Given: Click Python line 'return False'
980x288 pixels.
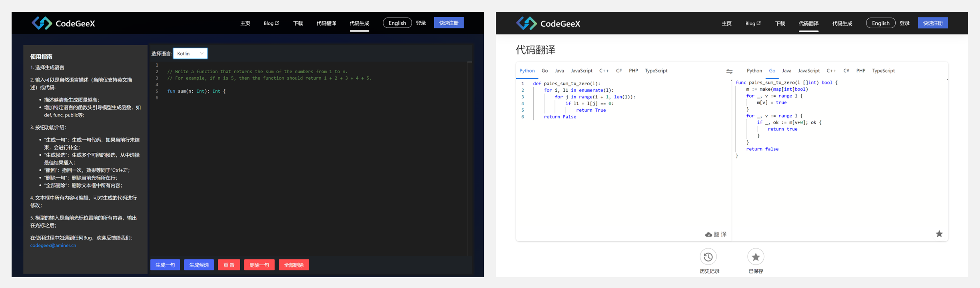Looking at the screenshot, I should pyautogui.click(x=560, y=117).
